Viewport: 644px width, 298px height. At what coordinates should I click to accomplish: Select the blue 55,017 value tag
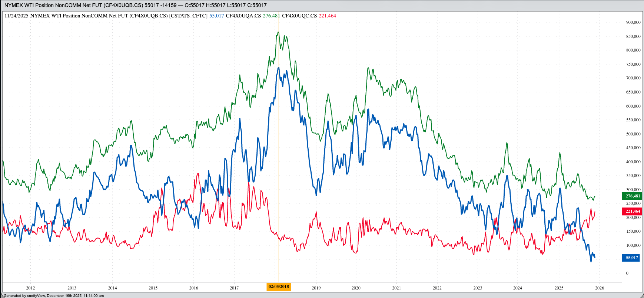click(631, 258)
